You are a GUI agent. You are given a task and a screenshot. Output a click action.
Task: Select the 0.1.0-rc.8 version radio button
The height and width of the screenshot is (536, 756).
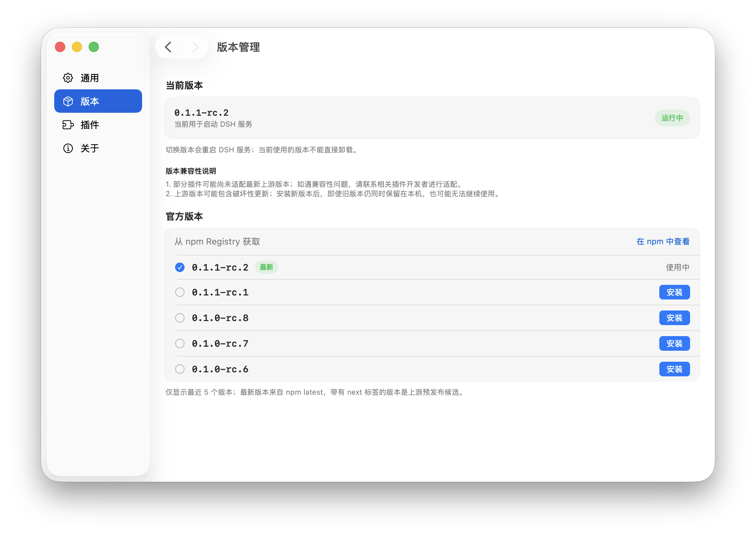coord(180,318)
